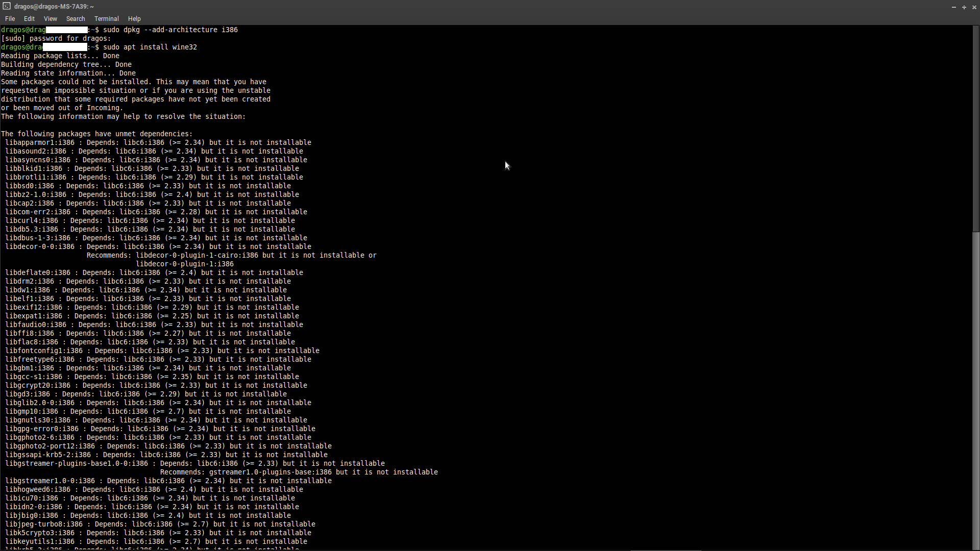Click 'The following packages have unmet dependencies' text

pos(97,134)
